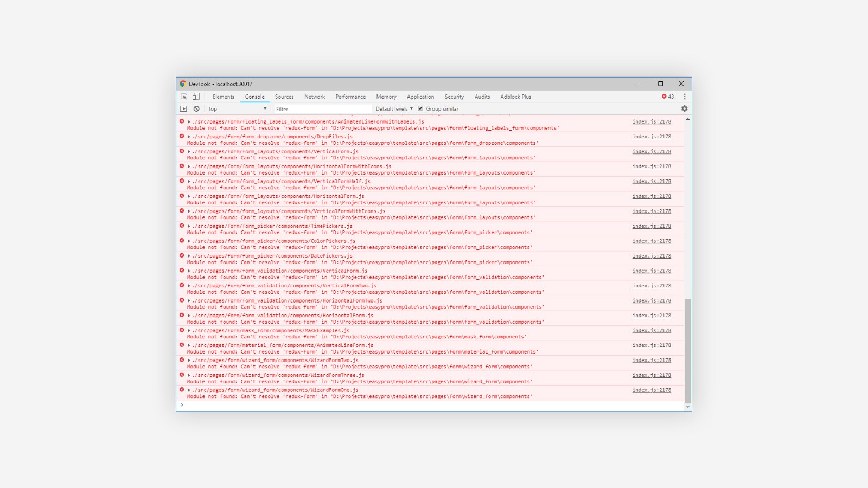Screen dimensions: 868x488
Task: Expand the VerticalFormHalf.js error
Action: click(x=189, y=182)
